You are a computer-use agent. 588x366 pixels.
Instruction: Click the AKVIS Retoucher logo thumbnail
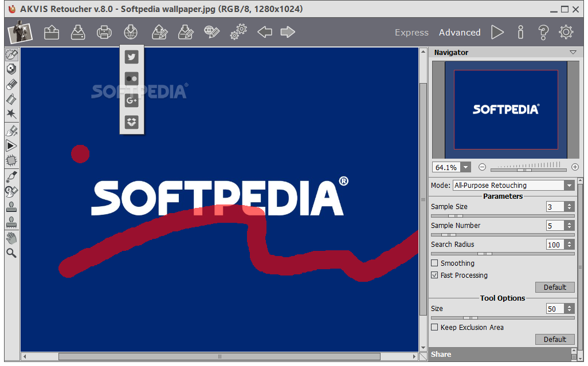[x=20, y=32]
